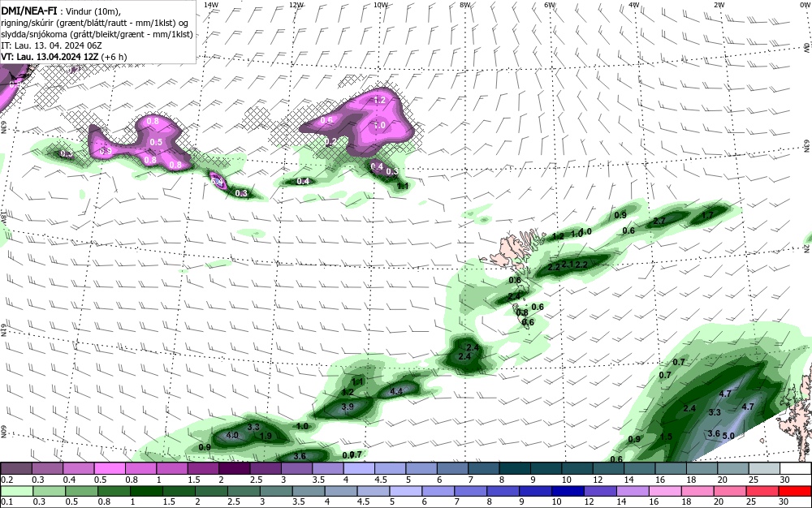Click the upper legend swatch labeled 0.2
Image resolution: width=812 pixels, height=508 pixels.
tap(15, 468)
